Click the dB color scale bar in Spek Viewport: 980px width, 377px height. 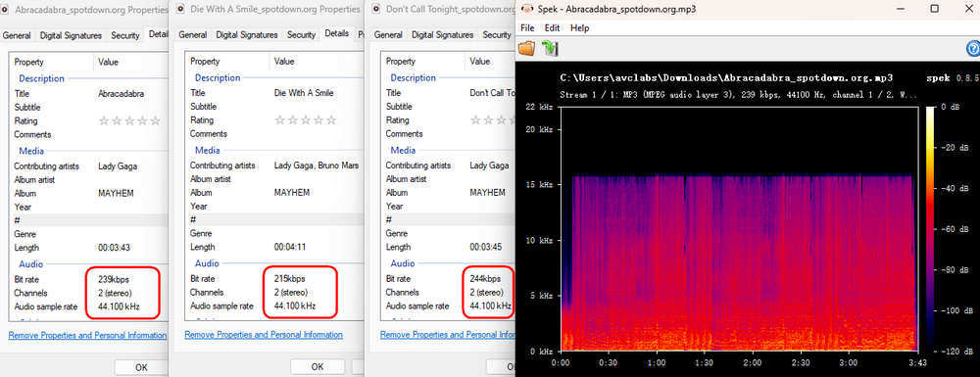click(931, 229)
